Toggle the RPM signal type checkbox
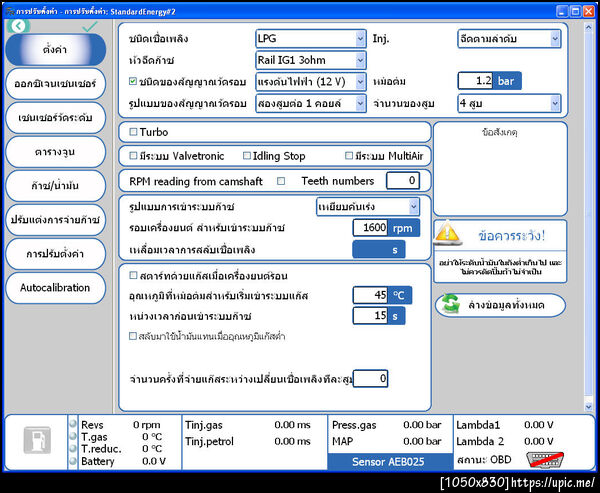 click(133, 81)
